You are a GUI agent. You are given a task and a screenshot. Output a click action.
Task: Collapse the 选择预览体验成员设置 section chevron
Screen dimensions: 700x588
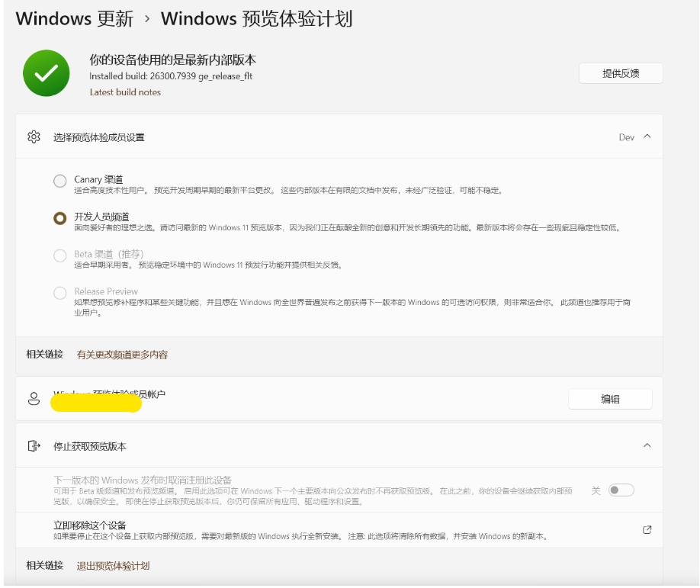click(x=647, y=137)
